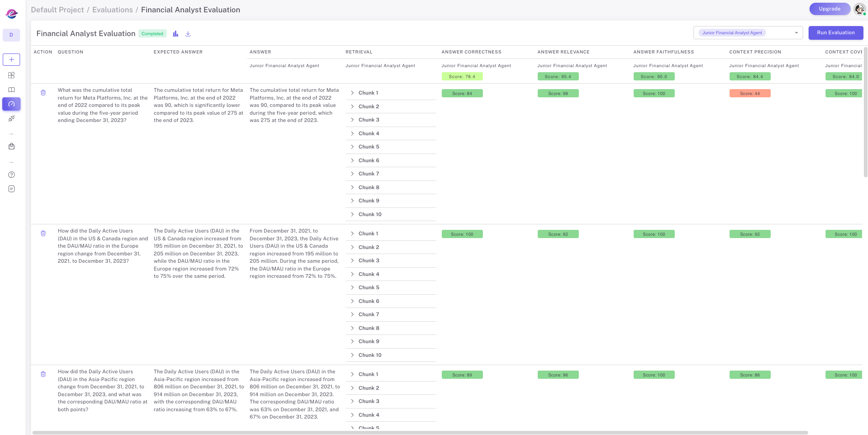Delete the Asia-Pacific DAU question row
Viewport: 868px width, 435px height.
[x=43, y=374]
